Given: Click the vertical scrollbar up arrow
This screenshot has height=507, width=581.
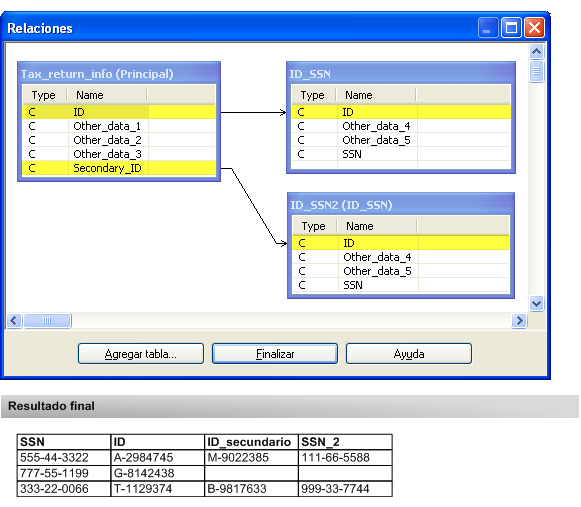Looking at the screenshot, I should (x=536, y=52).
